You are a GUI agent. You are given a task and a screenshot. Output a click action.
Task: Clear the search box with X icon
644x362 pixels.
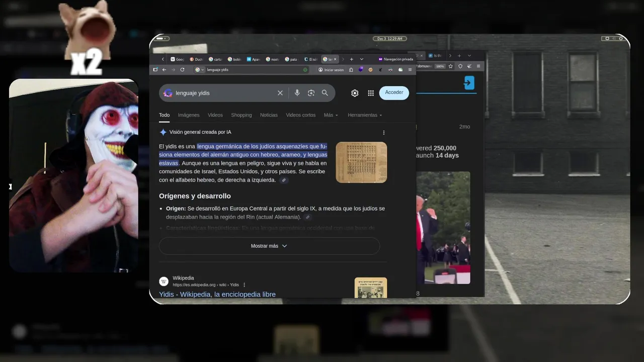coord(280,93)
